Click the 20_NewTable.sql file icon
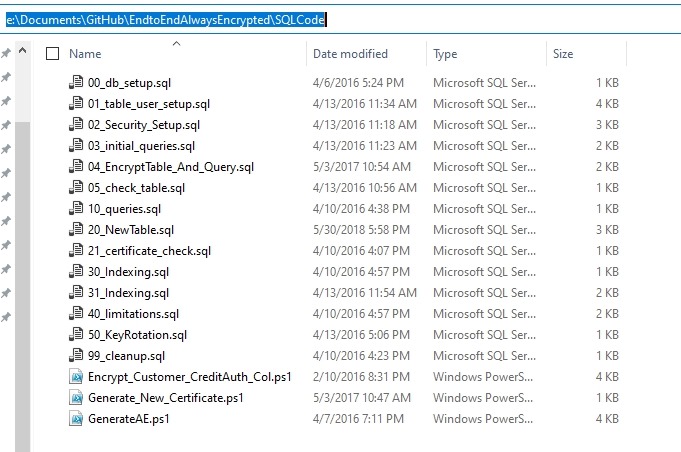 77,230
